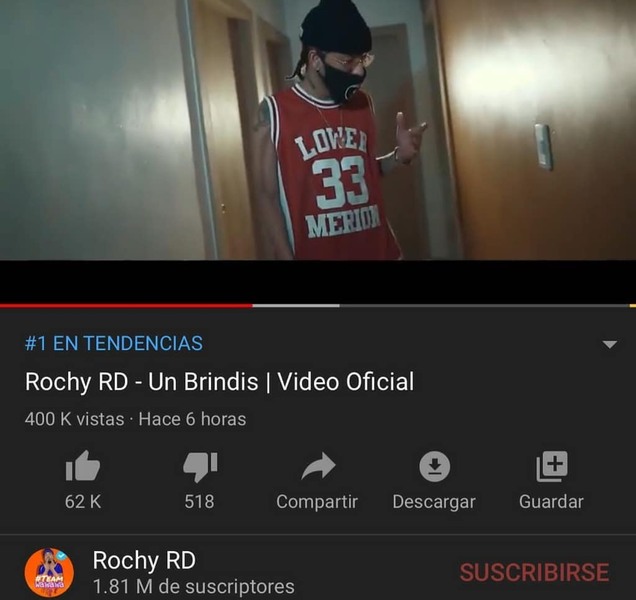Tap the Descargar download icon
636x600 pixels.
point(434,467)
